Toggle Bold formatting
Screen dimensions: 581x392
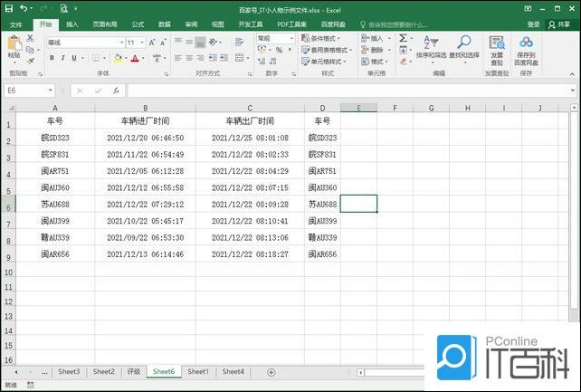[52, 58]
